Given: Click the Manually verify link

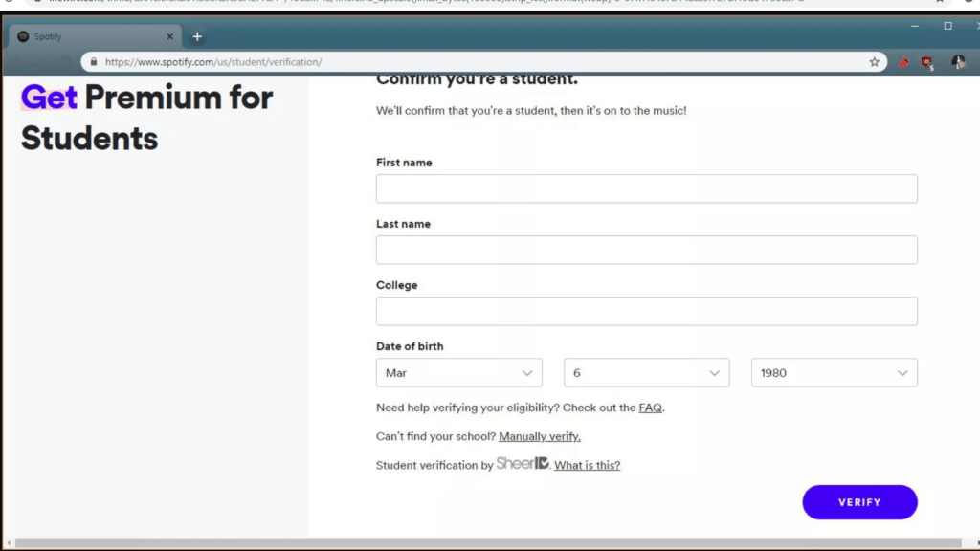Looking at the screenshot, I should pos(539,436).
